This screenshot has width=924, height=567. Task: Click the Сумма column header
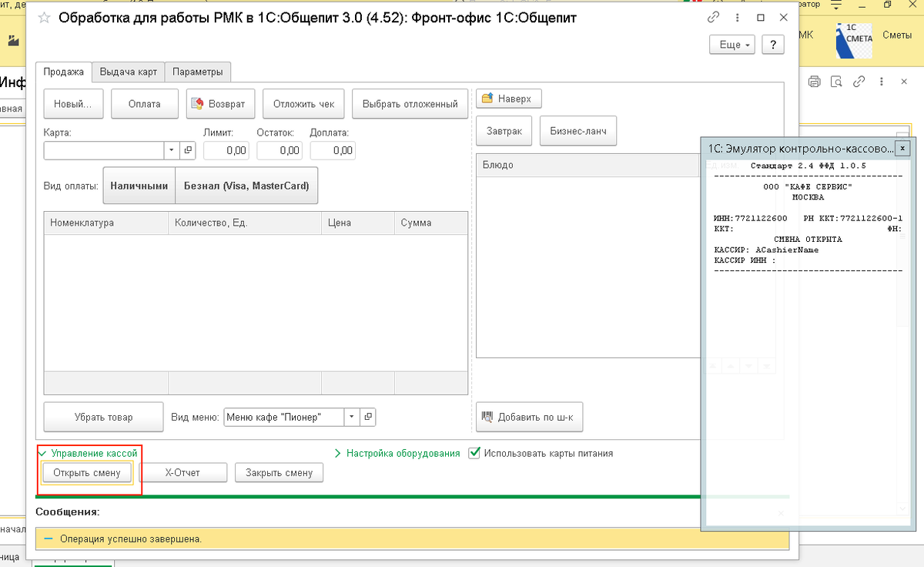431,223
